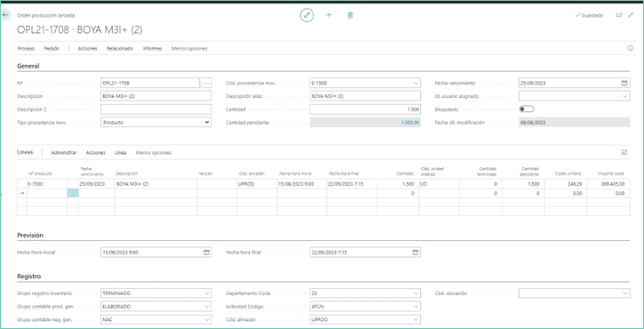Screen dimensions: 644x329
Task: Click the row arrow indicator in lines
Action: coord(22,193)
